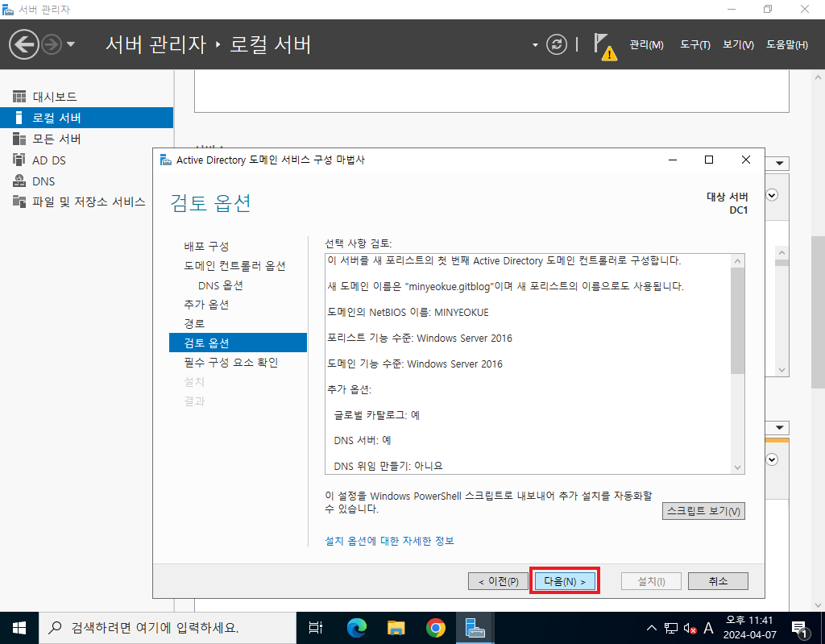825x644 pixels.
Task: Open Task View on the taskbar
Action: [316, 628]
